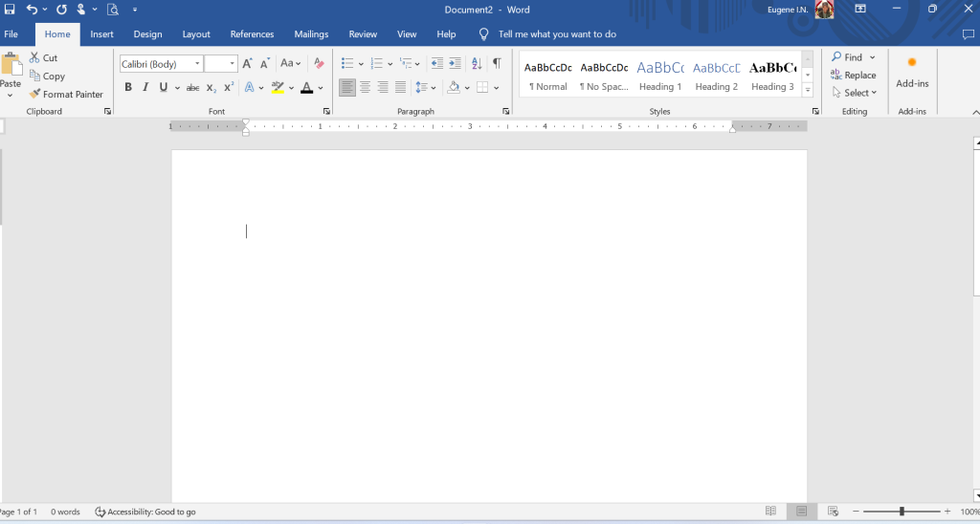Open the Select dropdown in Editing group
The image size is (980, 524).
tap(854, 93)
